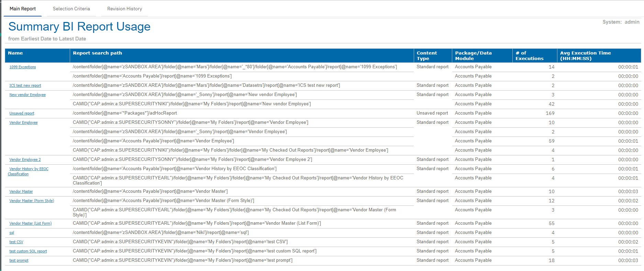644x271 pixels.
Task: Open the Selection Criteria tab
Action: (x=71, y=9)
